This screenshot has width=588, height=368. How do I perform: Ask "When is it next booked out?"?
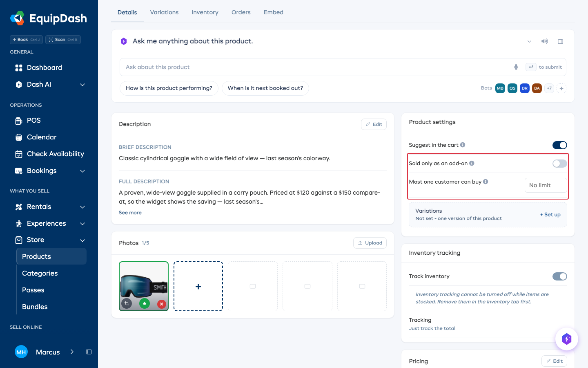pyautogui.click(x=265, y=88)
